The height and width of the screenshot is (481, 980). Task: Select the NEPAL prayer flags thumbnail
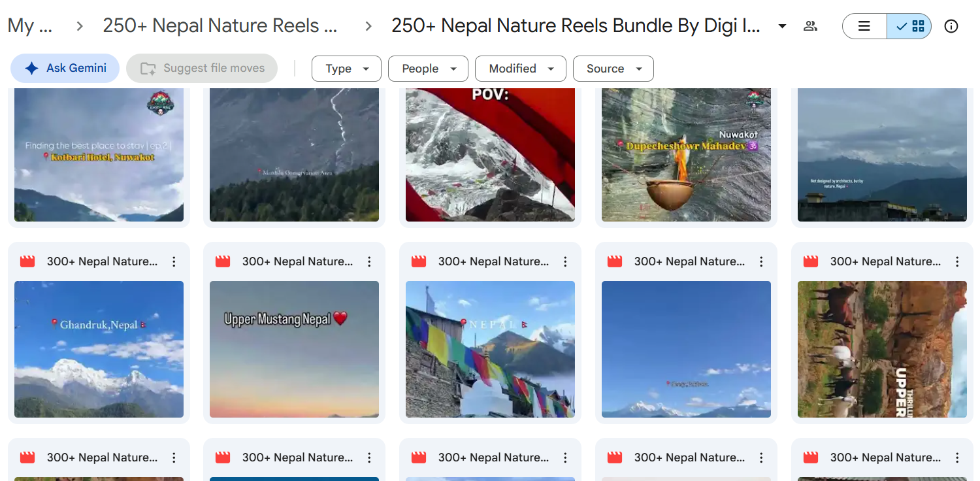[x=490, y=349]
